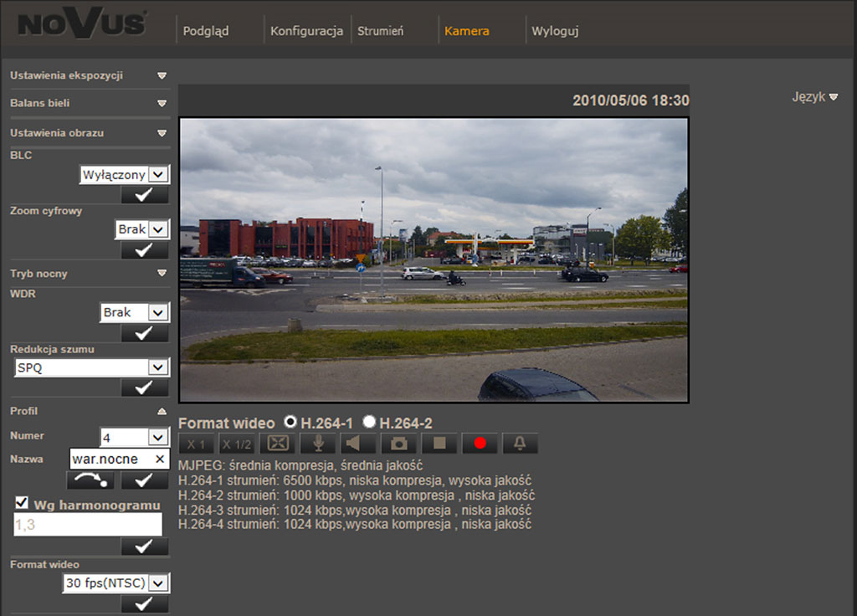Save profile name with checkmark button
857x616 pixels.
[144, 480]
